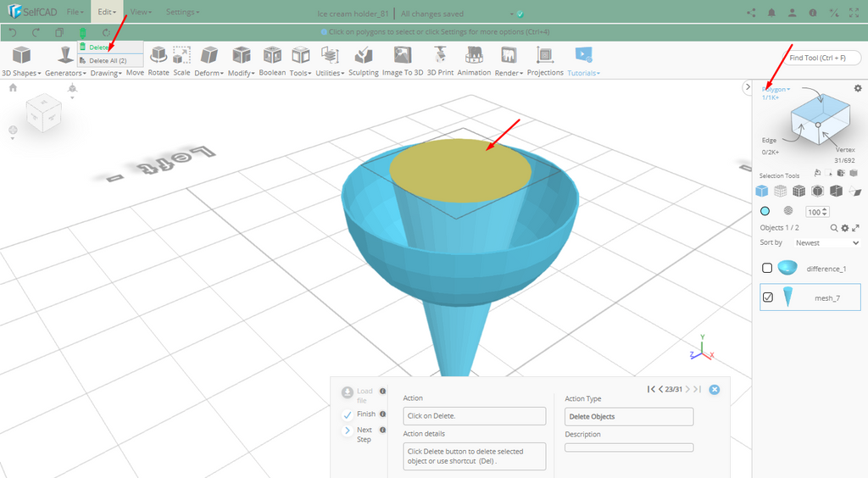
Task: Toggle the meshed sphere brush option
Action: coord(788,211)
